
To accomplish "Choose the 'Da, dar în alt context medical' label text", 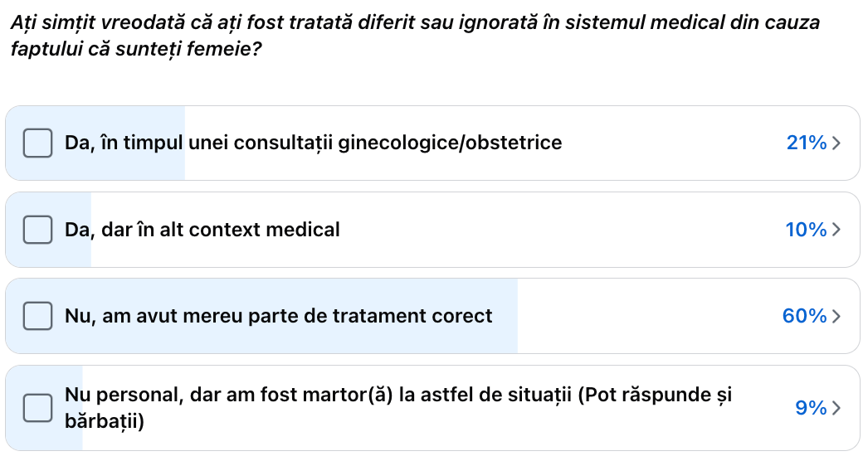I will 202,230.
